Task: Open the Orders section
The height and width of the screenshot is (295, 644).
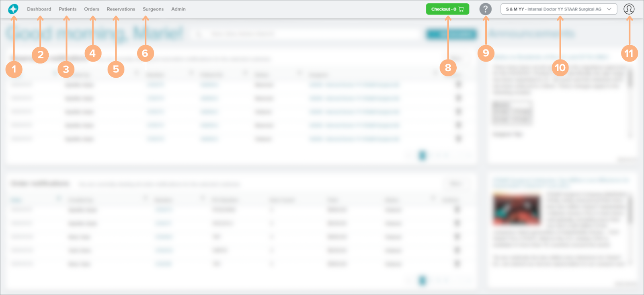Action: coord(92,9)
